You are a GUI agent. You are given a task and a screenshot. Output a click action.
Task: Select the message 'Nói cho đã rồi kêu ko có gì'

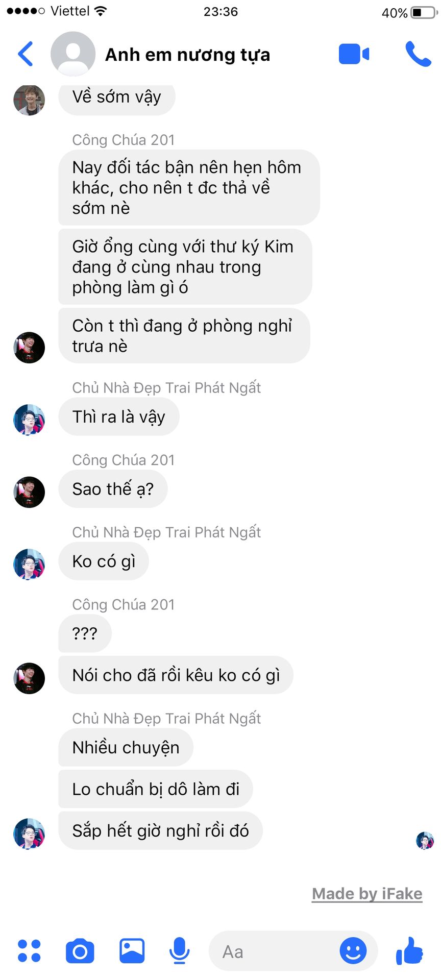(176, 675)
